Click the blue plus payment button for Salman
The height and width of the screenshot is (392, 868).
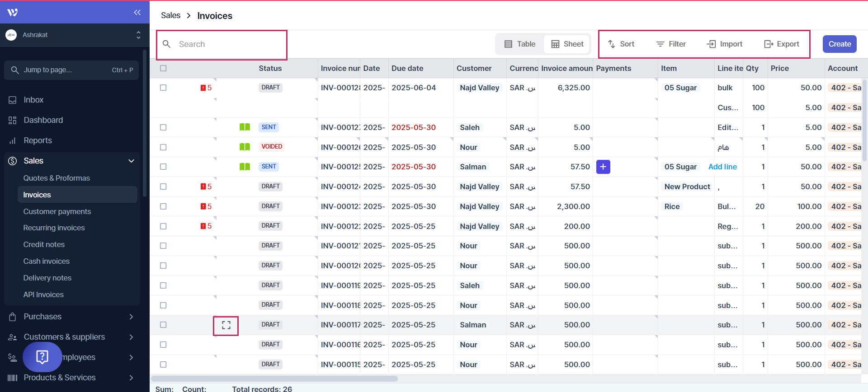[x=603, y=167]
